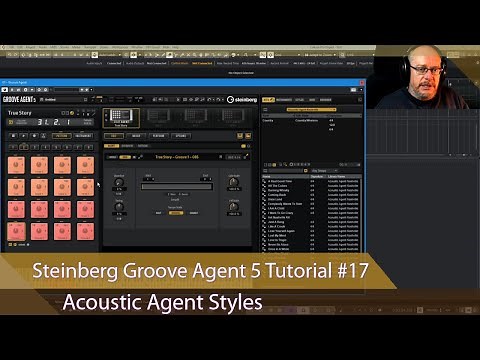
Task: Select pad group 2
Action: [24, 147]
